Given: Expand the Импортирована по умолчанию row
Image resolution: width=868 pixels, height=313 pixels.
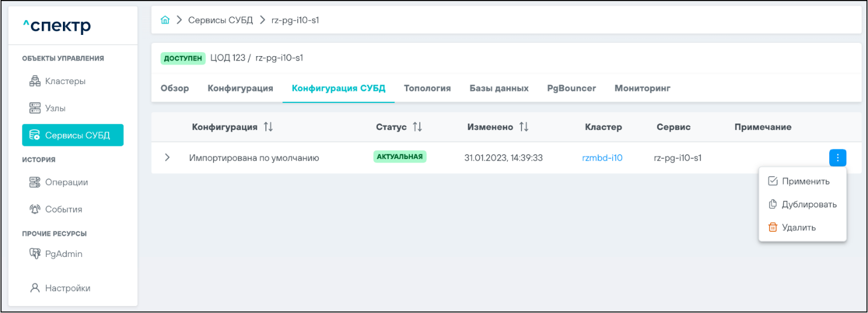Looking at the screenshot, I should click(168, 157).
